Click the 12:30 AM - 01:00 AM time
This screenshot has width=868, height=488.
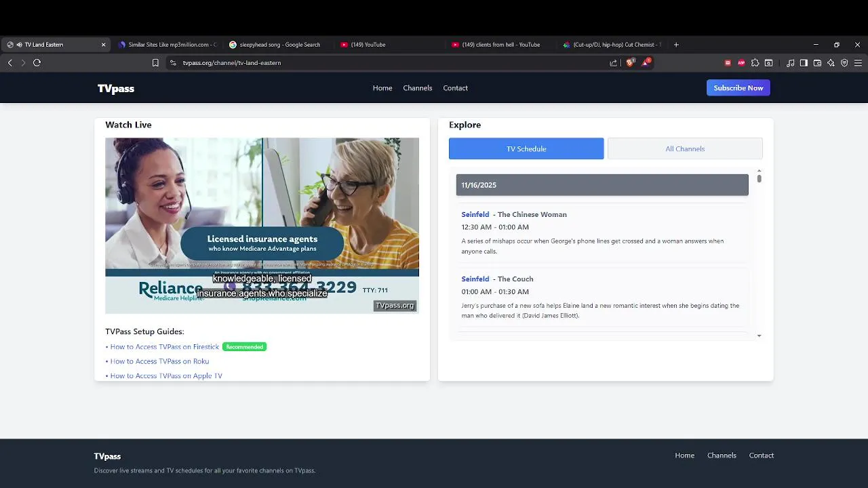tap(495, 227)
